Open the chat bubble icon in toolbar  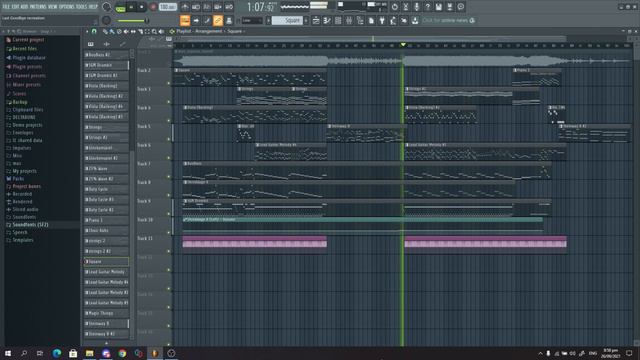pos(460,7)
